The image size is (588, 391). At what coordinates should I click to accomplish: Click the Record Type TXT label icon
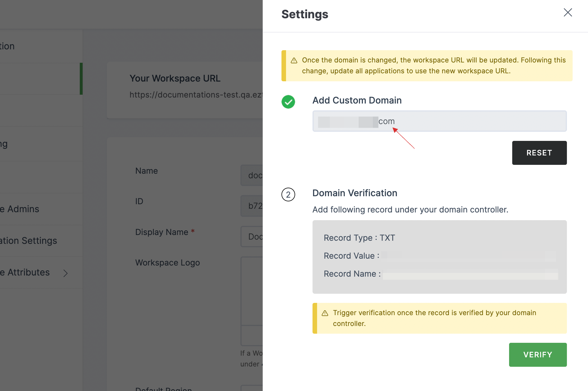click(x=359, y=237)
